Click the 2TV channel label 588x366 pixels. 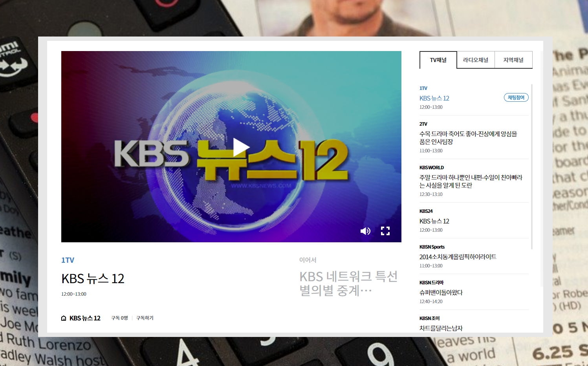(x=423, y=124)
